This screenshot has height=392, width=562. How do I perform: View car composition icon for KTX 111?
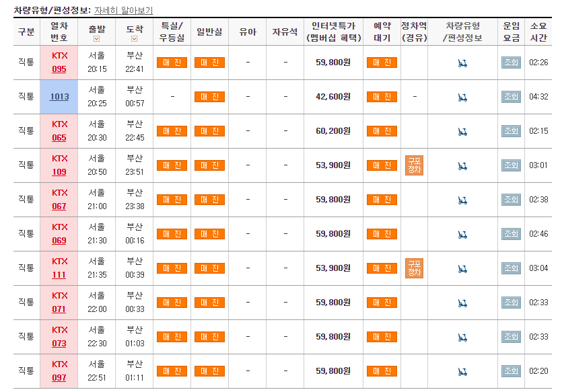click(462, 269)
